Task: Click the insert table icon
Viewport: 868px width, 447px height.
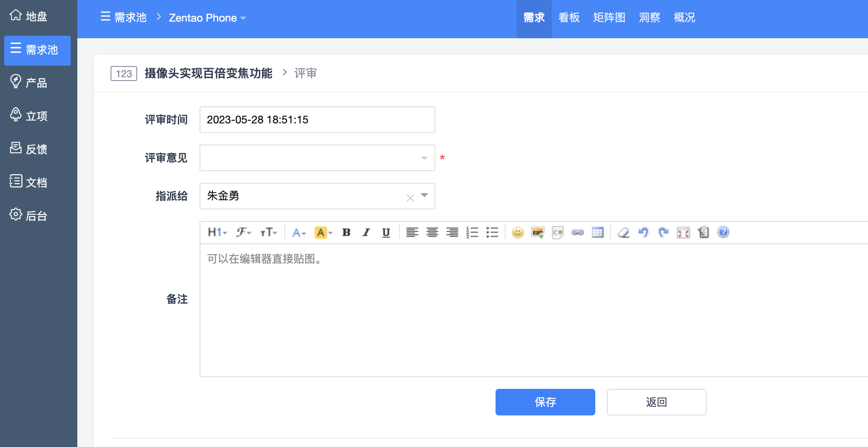Action: 597,232
